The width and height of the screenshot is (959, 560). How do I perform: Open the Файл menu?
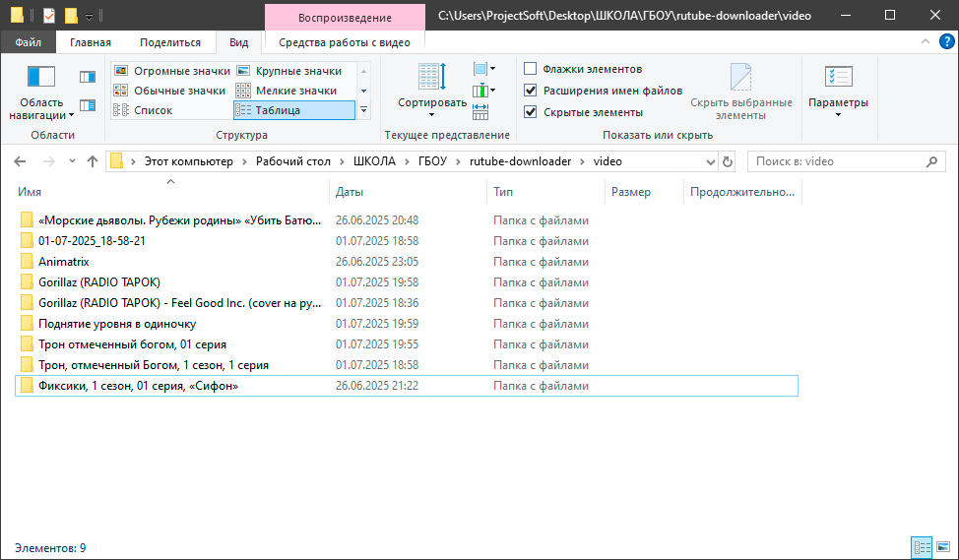coord(28,42)
